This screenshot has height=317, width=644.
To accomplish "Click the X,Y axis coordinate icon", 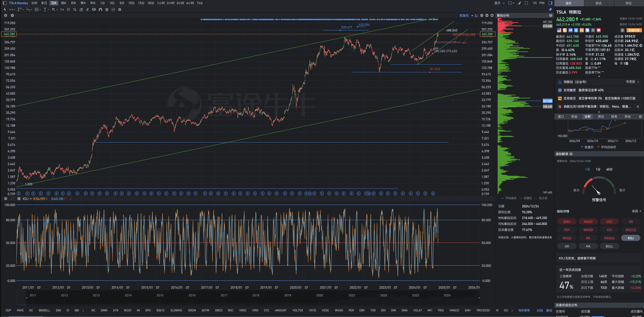I will pyautogui.click(x=477, y=16).
